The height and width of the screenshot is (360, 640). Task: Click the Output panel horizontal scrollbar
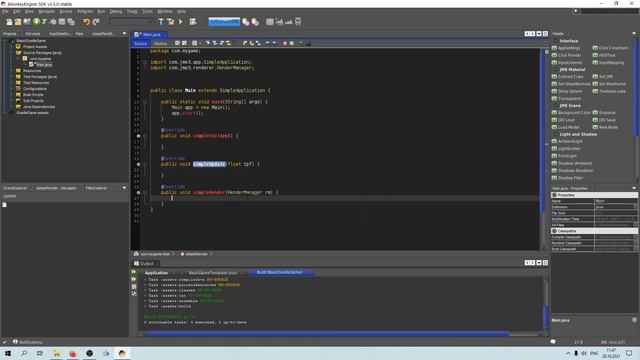coord(328,333)
